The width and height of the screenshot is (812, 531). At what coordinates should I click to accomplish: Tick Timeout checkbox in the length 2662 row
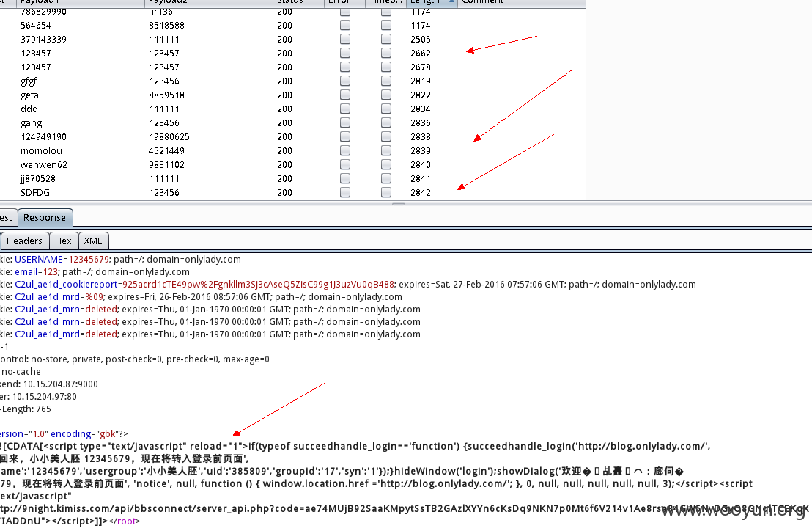pos(385,53)
